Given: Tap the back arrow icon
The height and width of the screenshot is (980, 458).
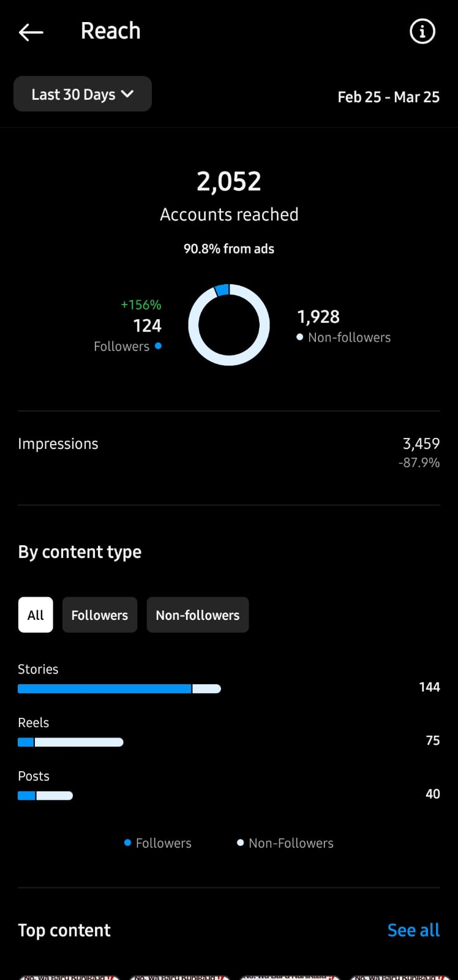Looking at the screenshot, I should tap(31, 32).
